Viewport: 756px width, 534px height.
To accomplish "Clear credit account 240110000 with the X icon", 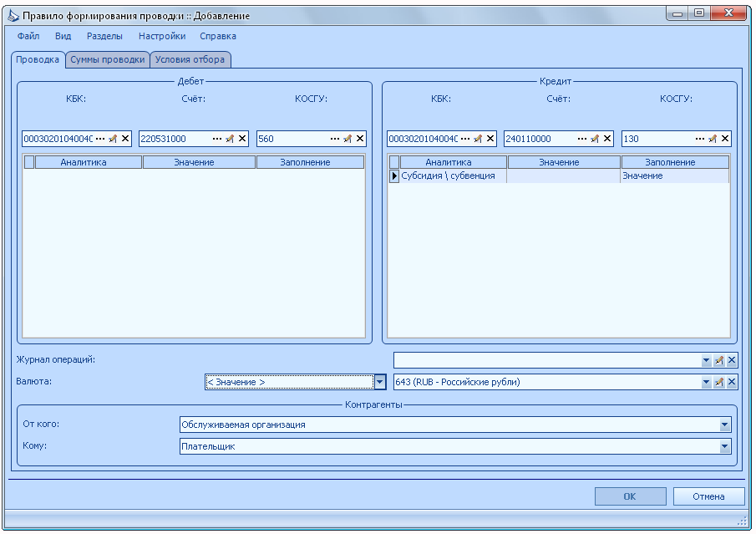I will pyautogui.click(x=607, y=139).
